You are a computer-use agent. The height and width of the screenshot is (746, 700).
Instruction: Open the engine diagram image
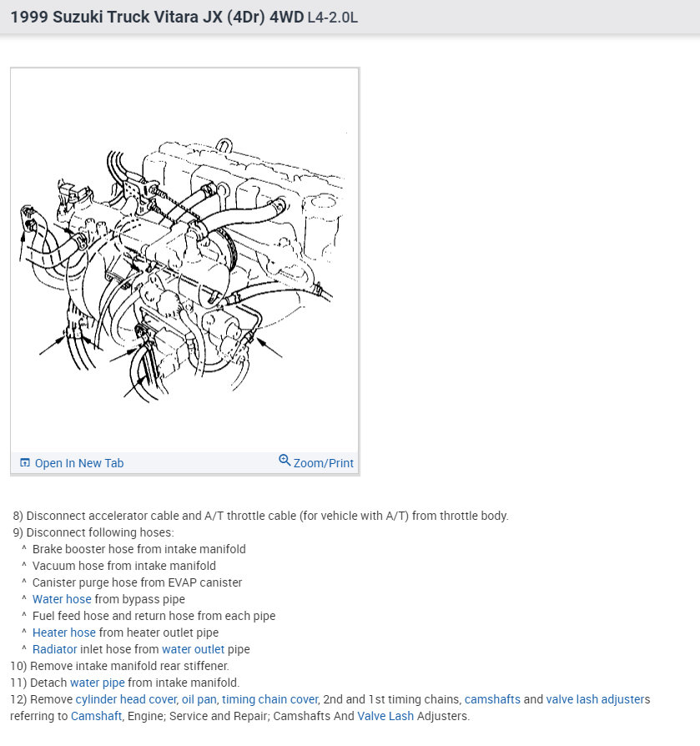point(184,260)
